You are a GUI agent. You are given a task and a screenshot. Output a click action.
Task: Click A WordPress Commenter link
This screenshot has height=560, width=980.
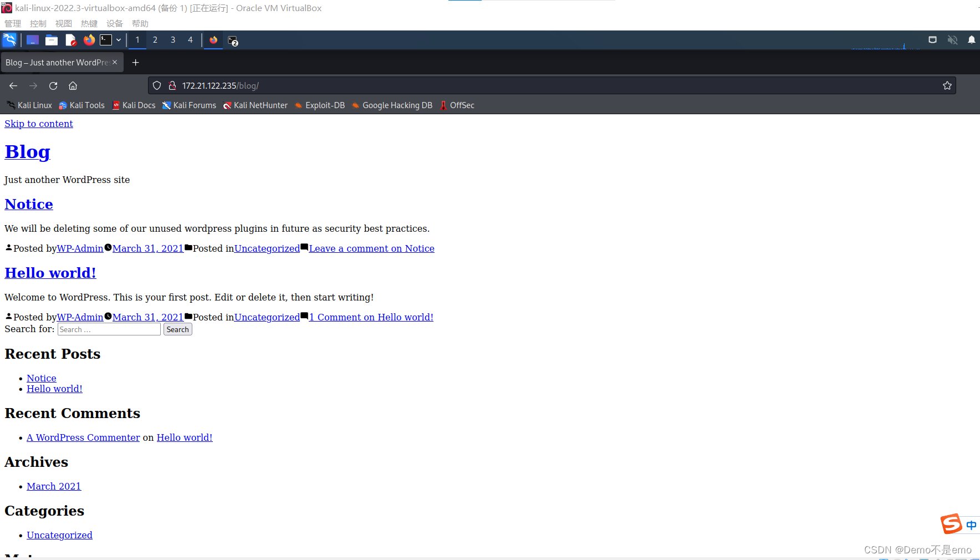[83, 437]
